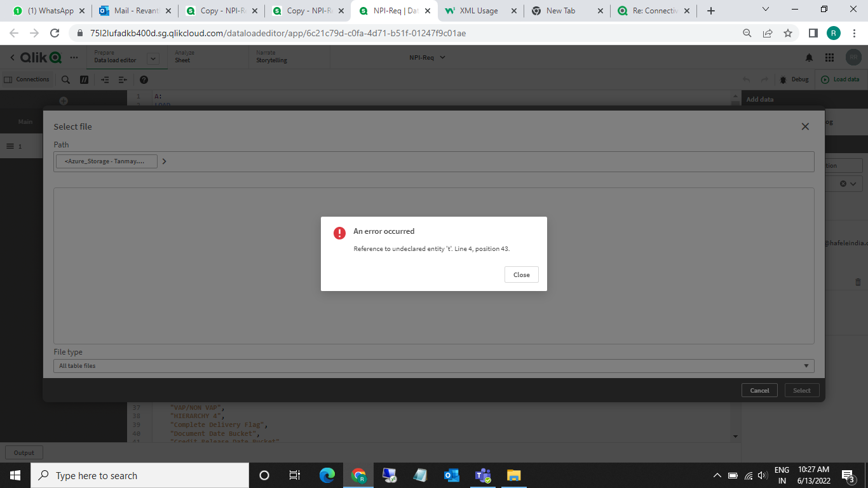Expand the path chevron arrow
The image size is (868, 488).
164,161
